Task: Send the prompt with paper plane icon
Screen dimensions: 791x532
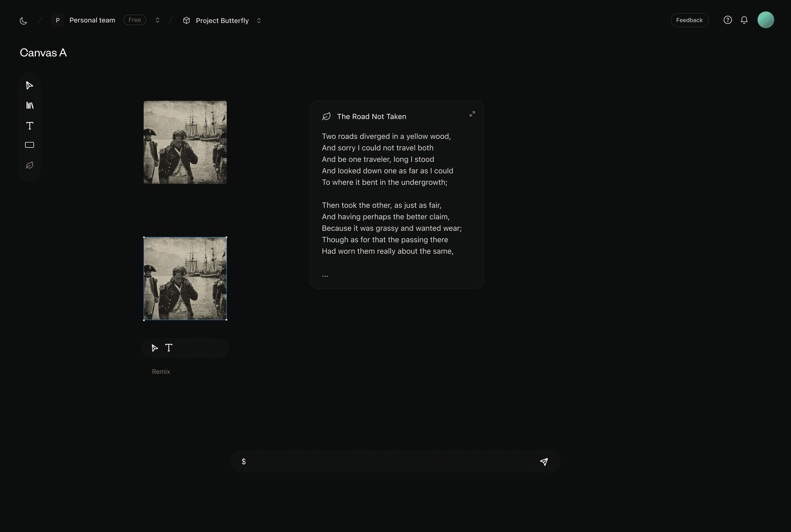Action: pyautogui.click(x=544, y=462)
